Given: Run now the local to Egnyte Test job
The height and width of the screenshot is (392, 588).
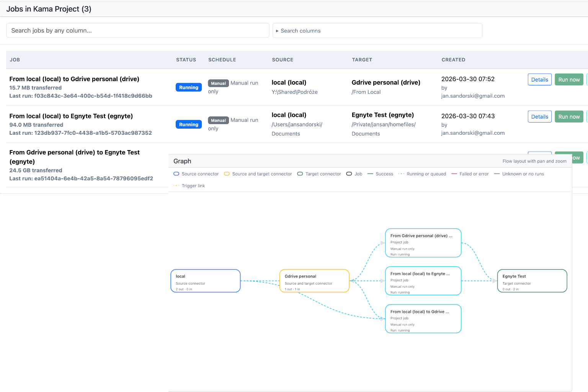Looking at the screenshot, I should (x=568, y=117).
